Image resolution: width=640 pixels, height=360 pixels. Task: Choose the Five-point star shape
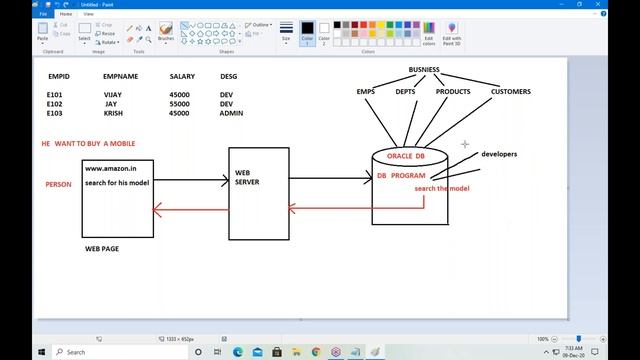pos(200,41)
